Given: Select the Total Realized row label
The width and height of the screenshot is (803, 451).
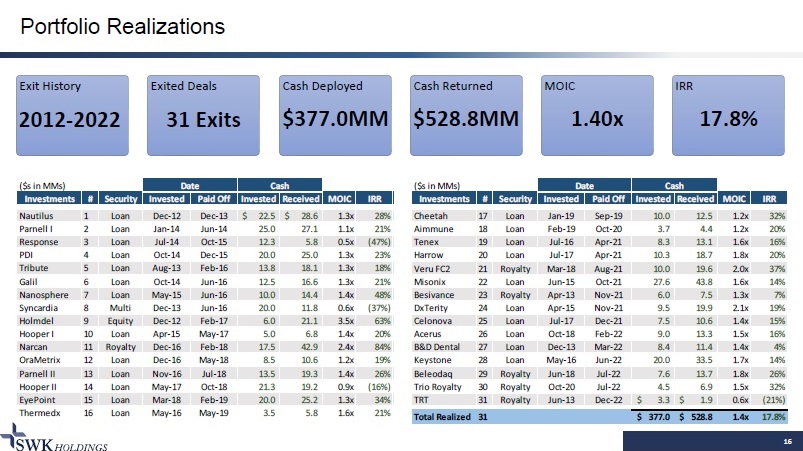Looking at the screenshot, I should click(x=441, y=416).
